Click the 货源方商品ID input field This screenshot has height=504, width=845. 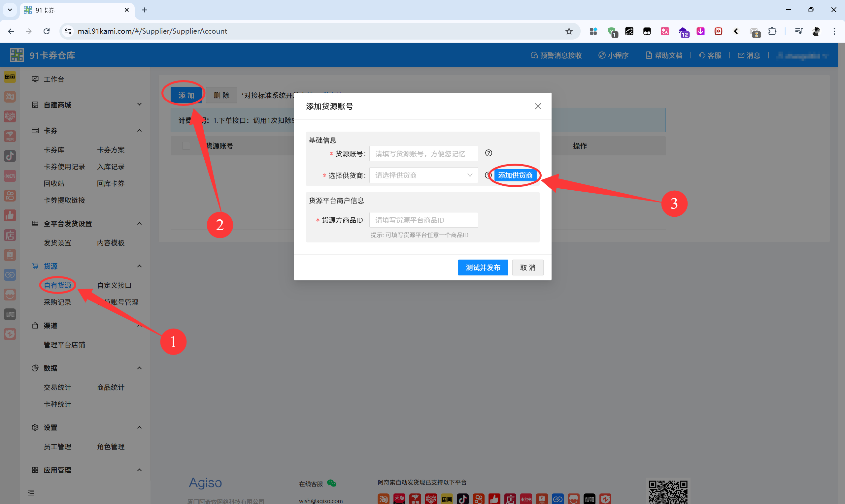coord(423,220)
